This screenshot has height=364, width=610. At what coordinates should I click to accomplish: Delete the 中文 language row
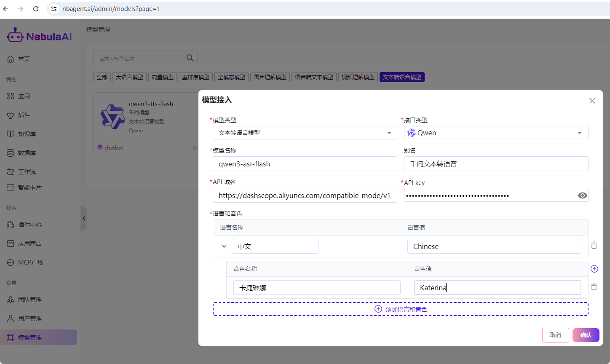click(x=594, y=246)
